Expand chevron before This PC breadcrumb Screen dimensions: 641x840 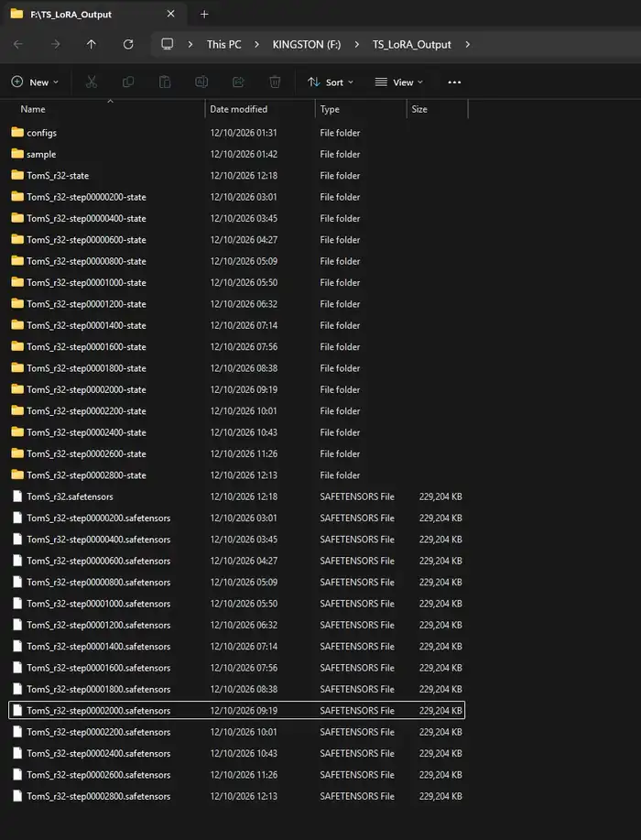point(190,45)
